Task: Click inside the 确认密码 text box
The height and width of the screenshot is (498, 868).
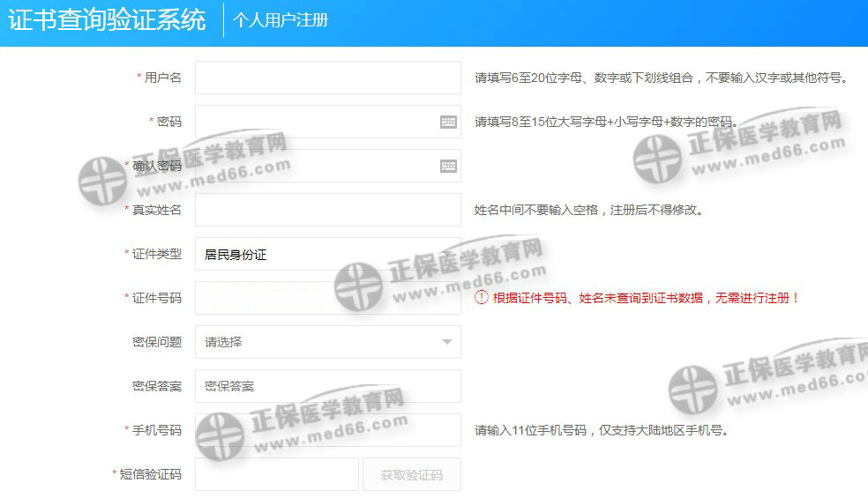Action: [x=313, y=166]
